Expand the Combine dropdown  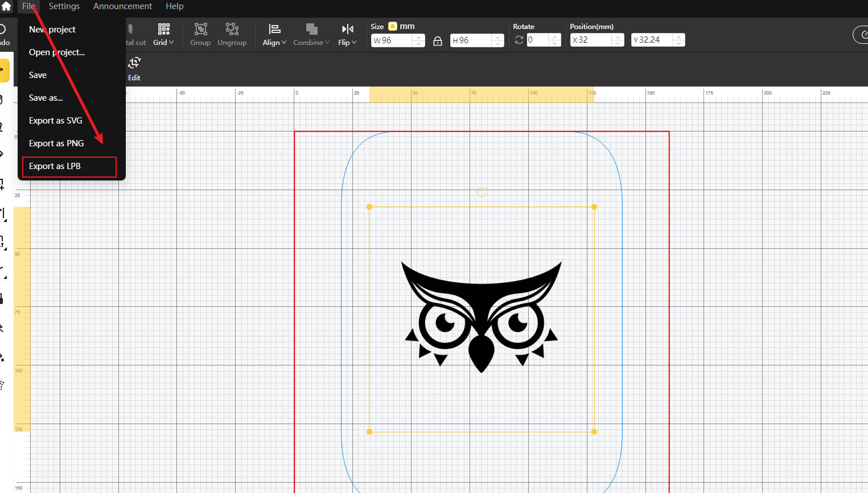point(311,35)
